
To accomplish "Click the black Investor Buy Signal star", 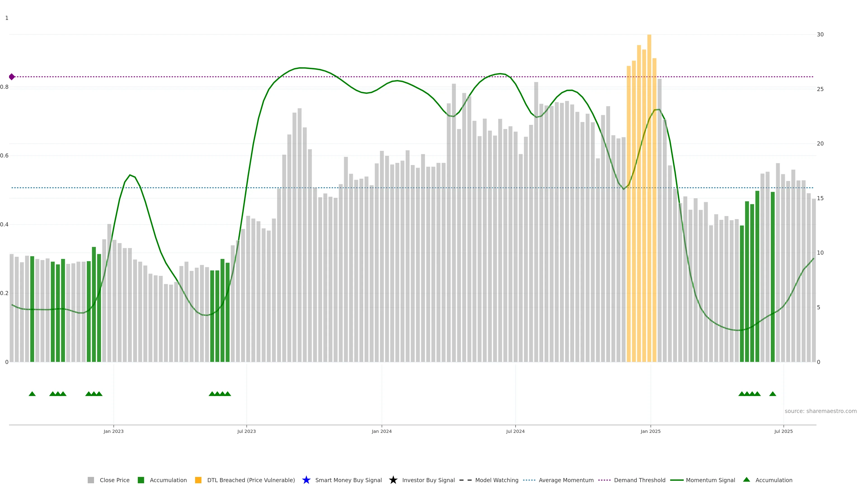I will click(x=393, y=480).
